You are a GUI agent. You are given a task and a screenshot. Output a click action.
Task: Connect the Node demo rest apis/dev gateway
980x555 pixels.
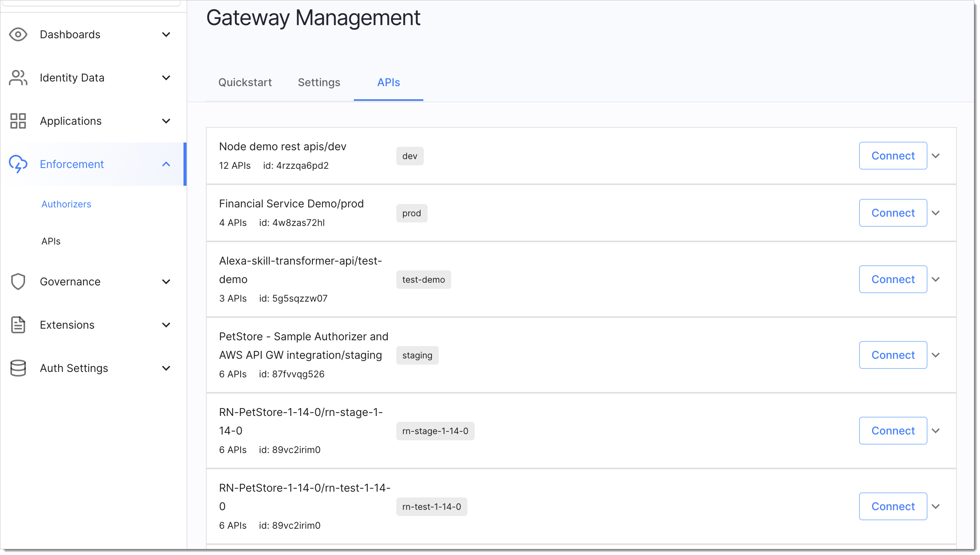point(893,156)
